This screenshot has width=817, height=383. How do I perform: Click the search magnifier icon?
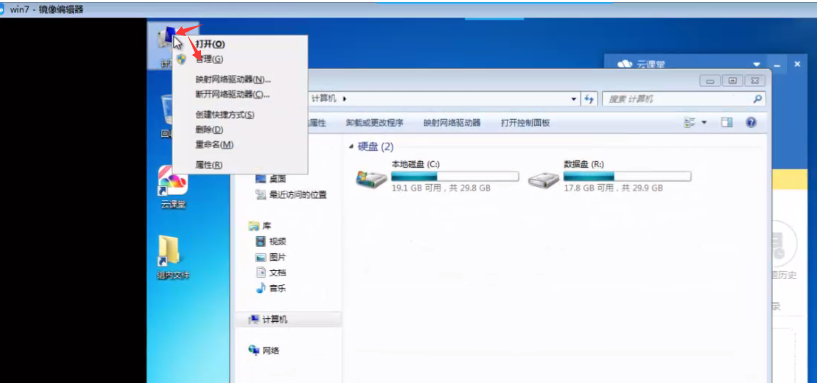[758, 98]
